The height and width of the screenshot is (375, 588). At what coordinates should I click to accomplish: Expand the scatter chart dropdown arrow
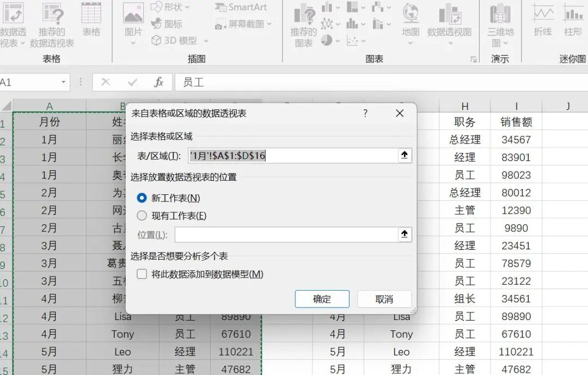tap(363, 40)
